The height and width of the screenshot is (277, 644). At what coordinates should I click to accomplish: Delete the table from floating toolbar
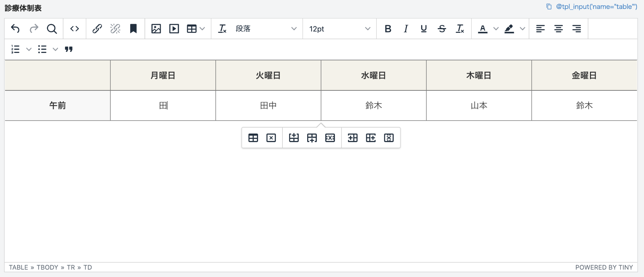pos(271,138)
